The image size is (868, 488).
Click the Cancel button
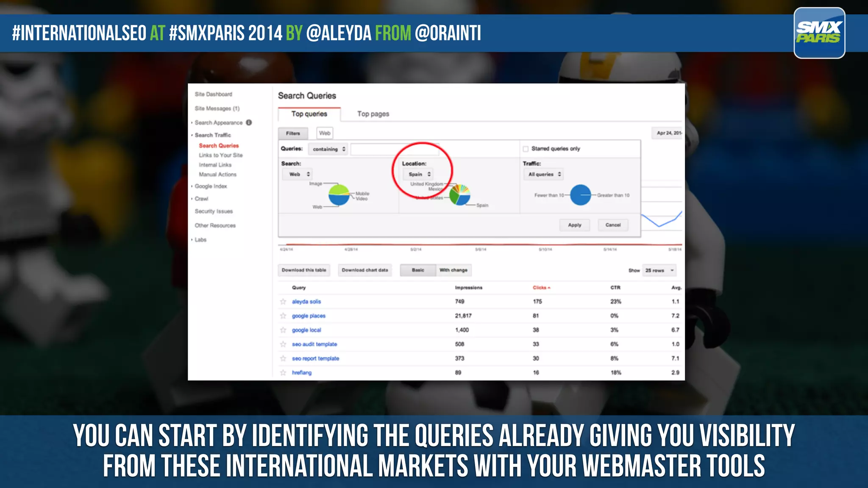pyautogui.click(x=613, y=225)
